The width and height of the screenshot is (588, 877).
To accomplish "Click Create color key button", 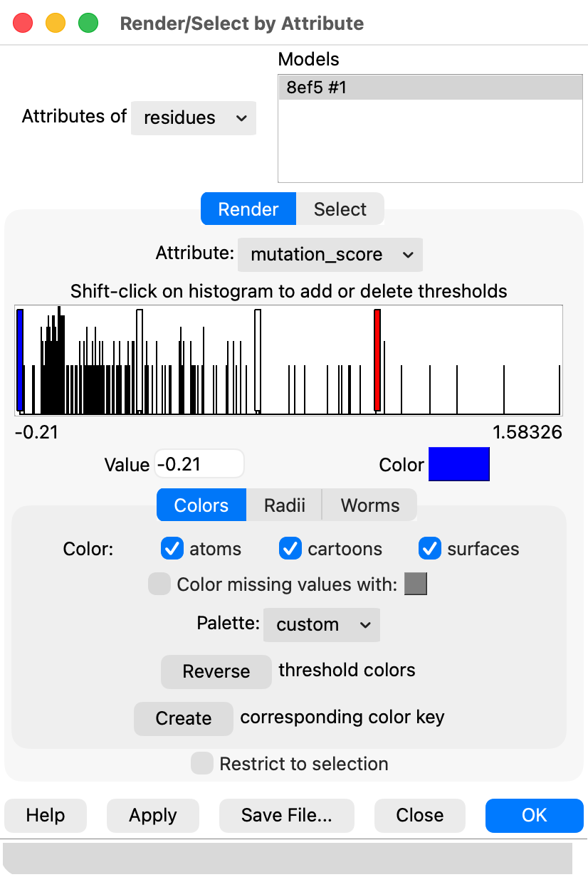I will (184, 718).
